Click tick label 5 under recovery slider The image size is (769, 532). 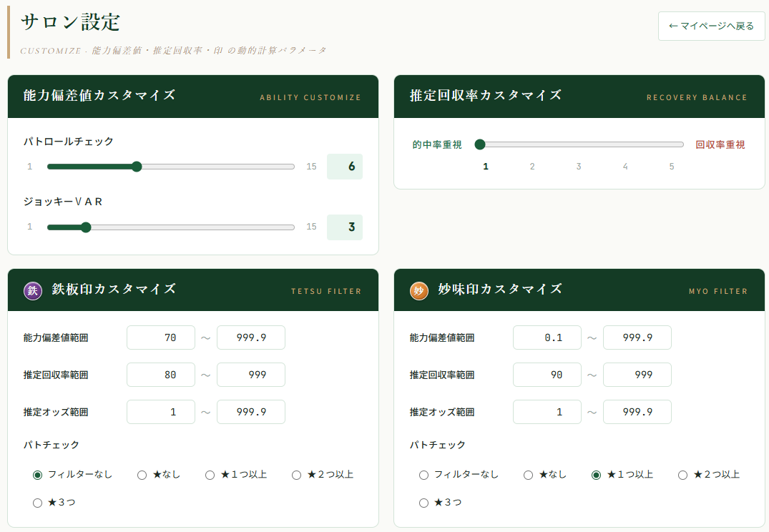coord(672,167)
